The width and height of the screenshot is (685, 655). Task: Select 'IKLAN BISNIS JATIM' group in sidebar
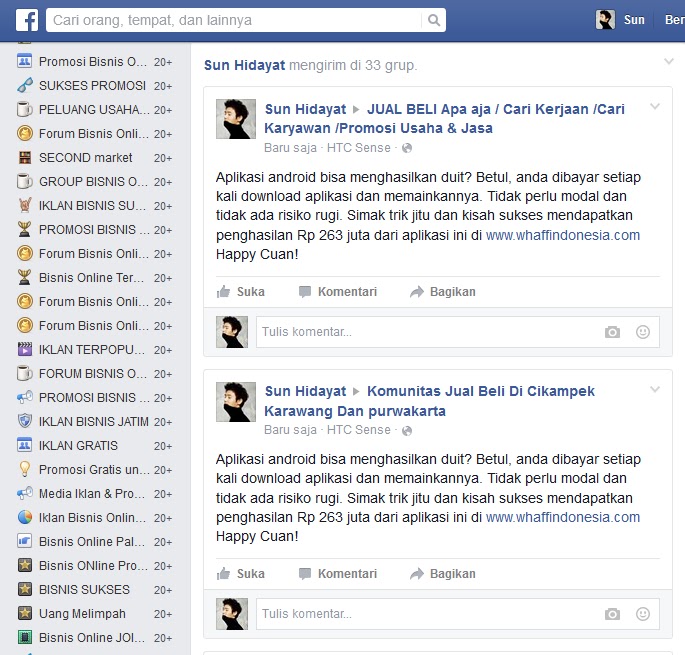click(95, 421)
